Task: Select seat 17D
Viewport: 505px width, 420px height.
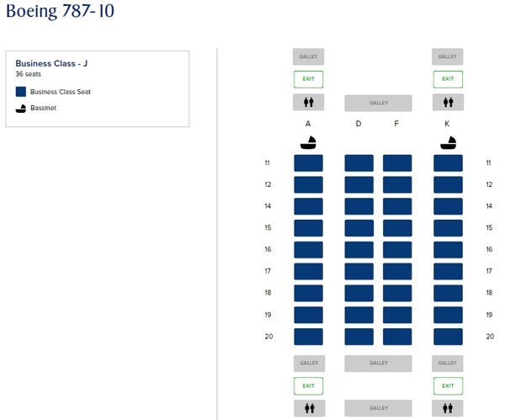Action: pos(359,272)
